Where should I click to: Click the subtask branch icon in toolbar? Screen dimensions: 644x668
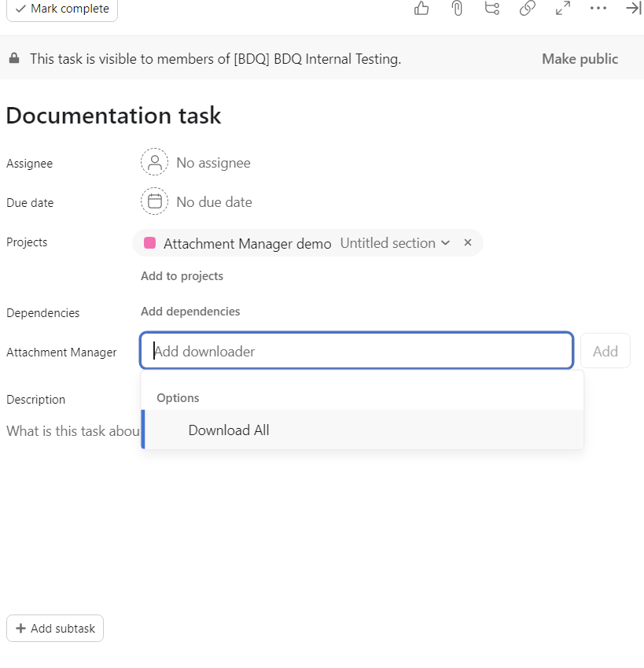click(x=492, y=9)
